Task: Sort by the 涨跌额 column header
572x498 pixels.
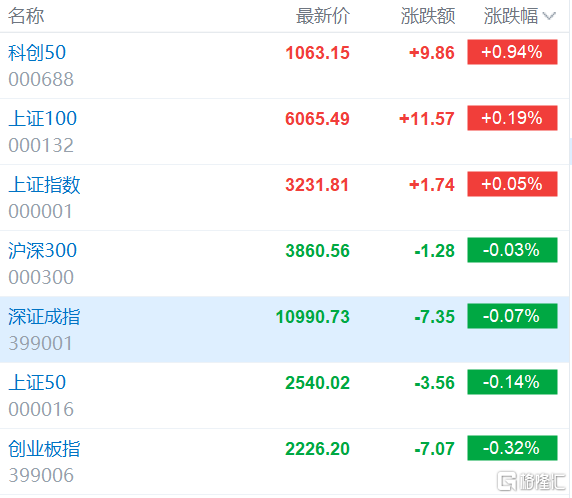Action: 428,16
